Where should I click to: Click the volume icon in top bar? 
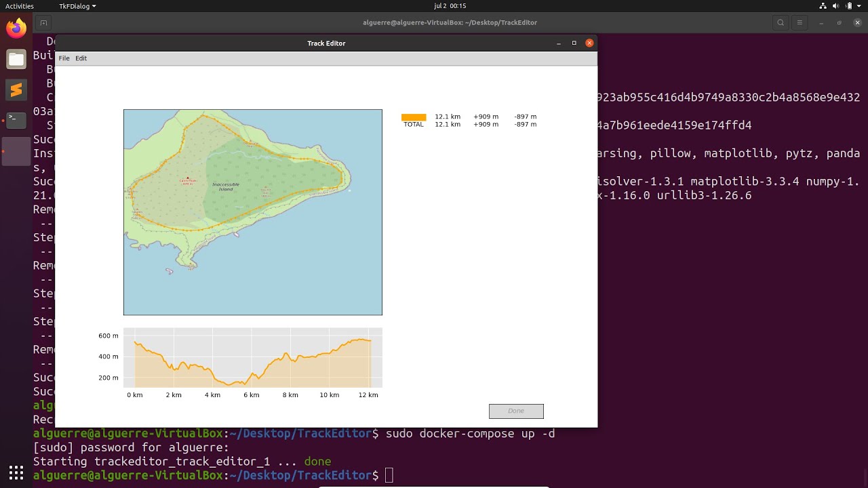[836, 6]
